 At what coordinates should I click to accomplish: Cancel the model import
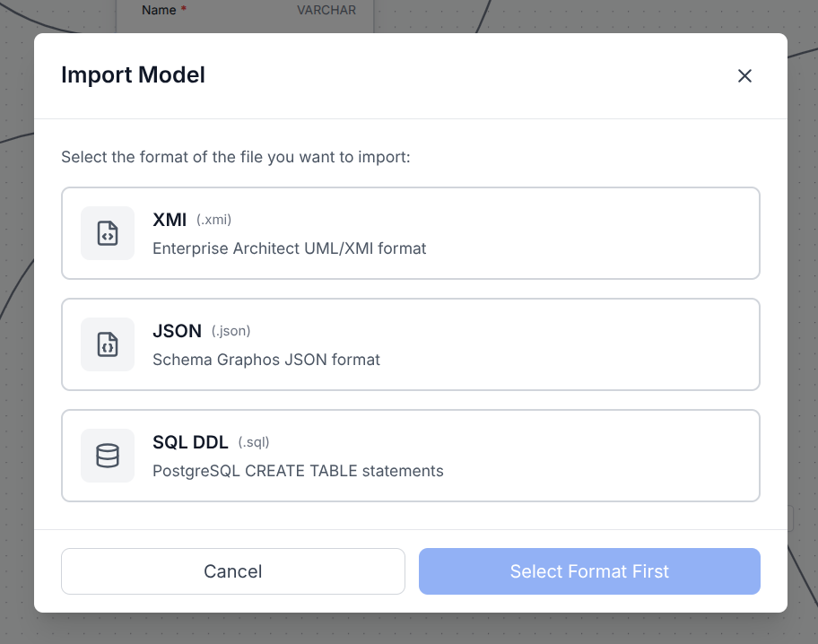pos(232,571)
